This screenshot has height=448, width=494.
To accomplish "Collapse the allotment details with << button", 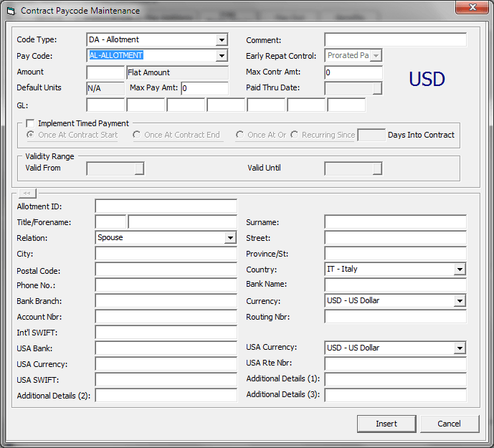I will pyautogui.click(x=27, y=193).
